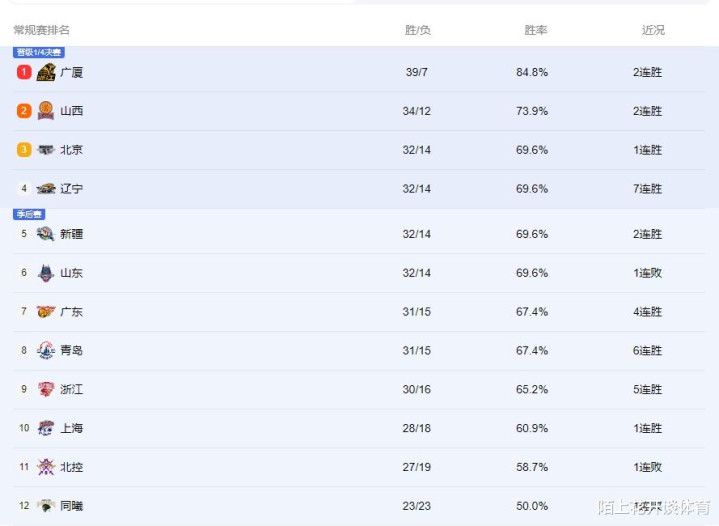719x526 pixels.
Task: Click the 北控 team logo icon
Action: [x=46, y=467]
